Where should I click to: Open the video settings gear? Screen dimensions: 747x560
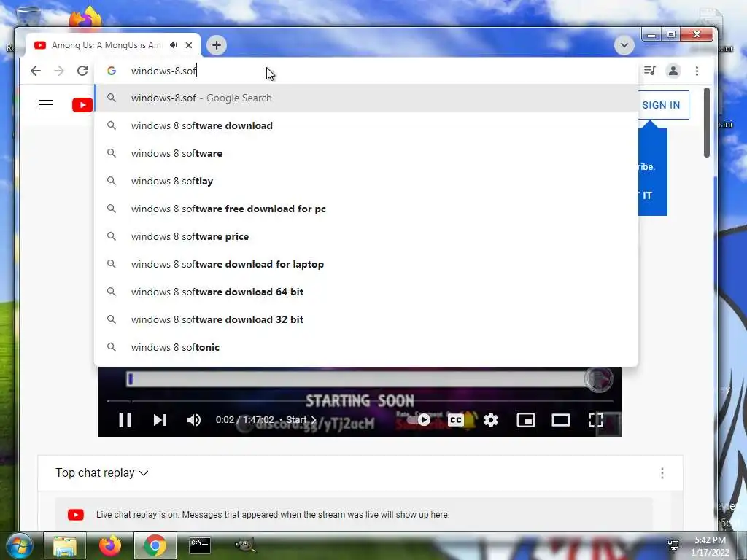pyautogui.click(x=491, y=420)
